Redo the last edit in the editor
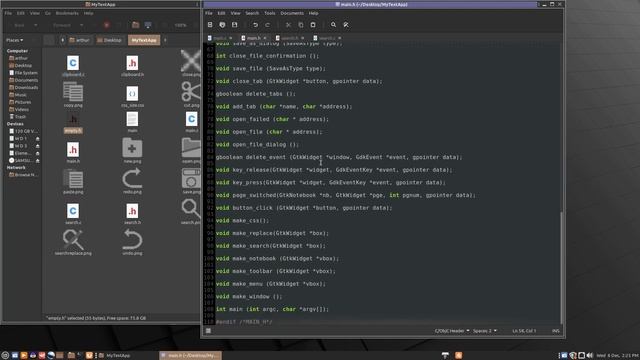 268,25
